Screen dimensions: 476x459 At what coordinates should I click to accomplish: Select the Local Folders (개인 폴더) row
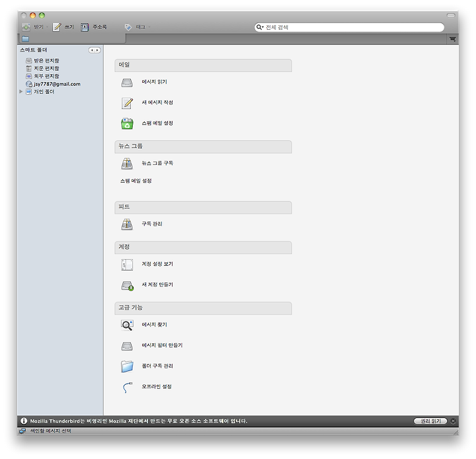(40, 91)
